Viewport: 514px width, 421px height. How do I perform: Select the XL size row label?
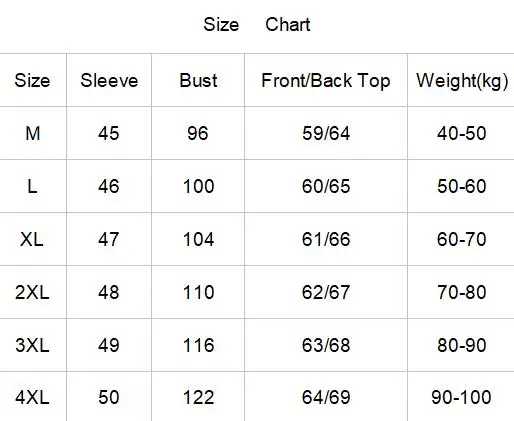[32, 239]
